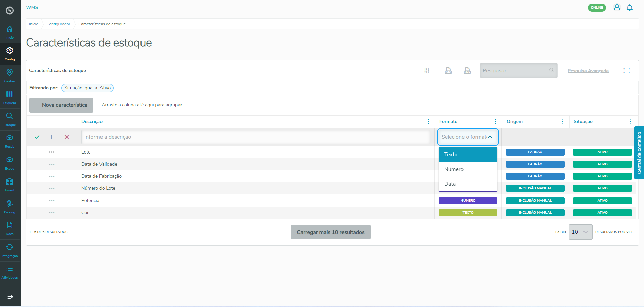
Task: Sort by the Formato column header
Action: click(x=448, y=122)
